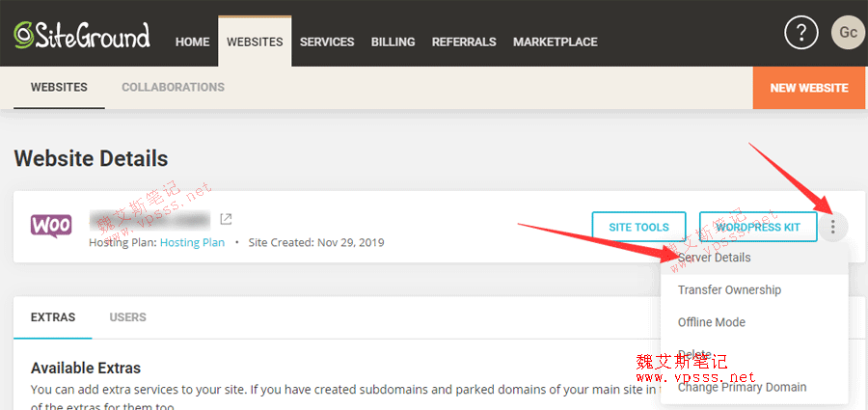Image resolution: width=868 pixels, height=410 pixels.
Task: Open SITE TOOLS
Action: 638,228
